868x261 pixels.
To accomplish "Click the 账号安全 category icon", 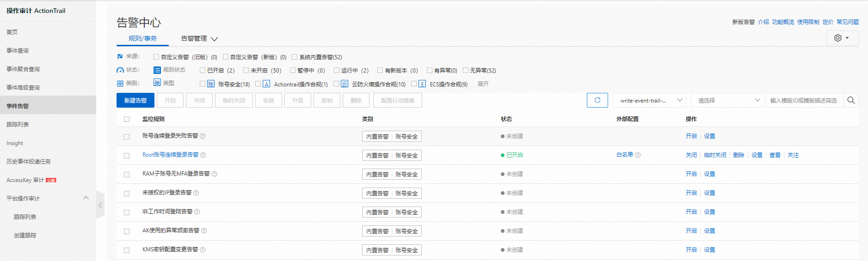I will point(211,84).
